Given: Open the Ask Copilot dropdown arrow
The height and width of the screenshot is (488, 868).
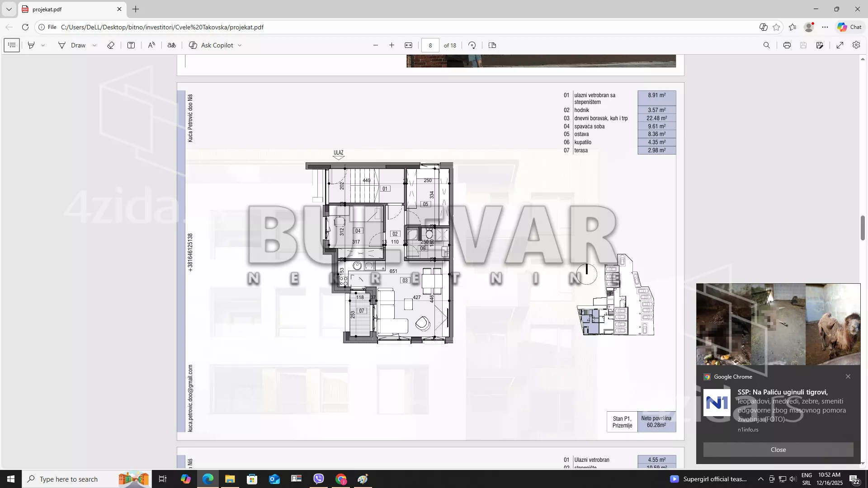Looking at the screenshot, I should click(240, 45).
